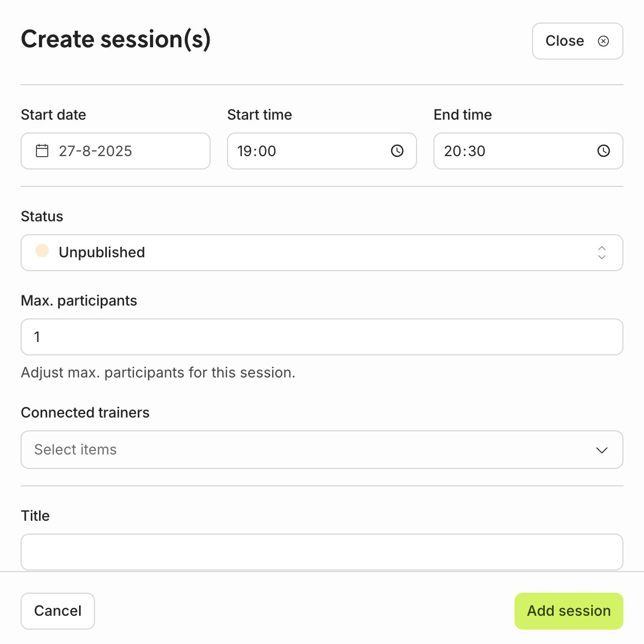Click the up/down arrows on Status selector
The image size is (644, 644).
[x=602, y=253]
